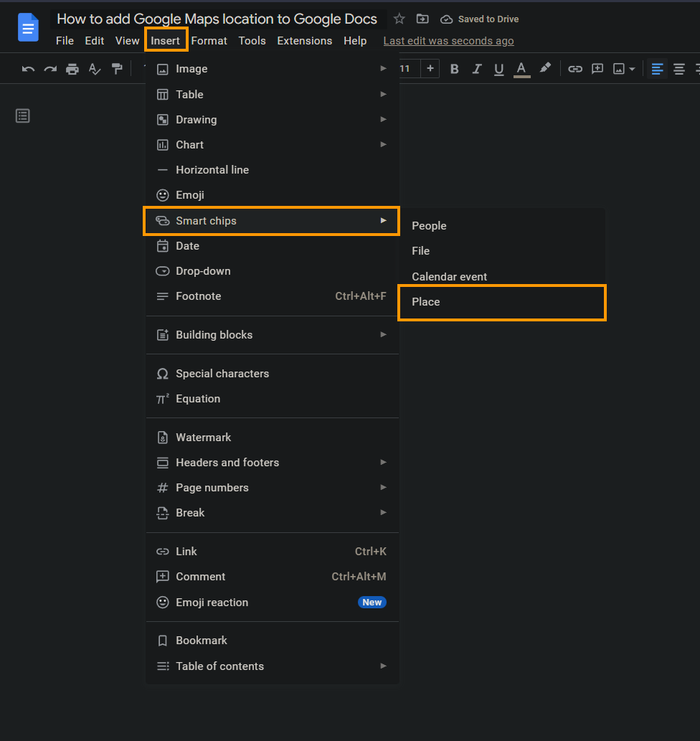The image size is (700, 741).
Task: Click the move to folder icon
Action: pos(422,19)
